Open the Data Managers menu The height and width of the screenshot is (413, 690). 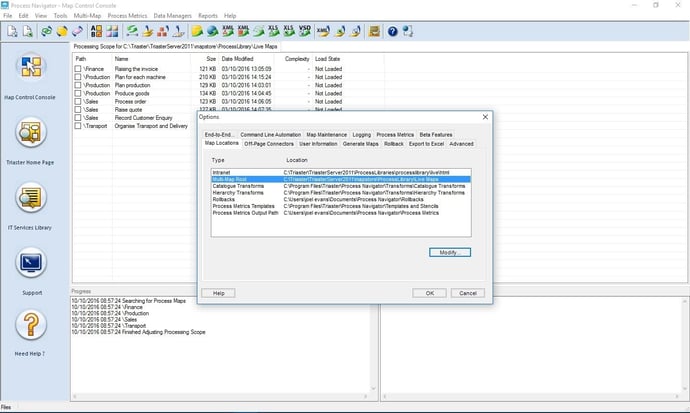point(172,15)
